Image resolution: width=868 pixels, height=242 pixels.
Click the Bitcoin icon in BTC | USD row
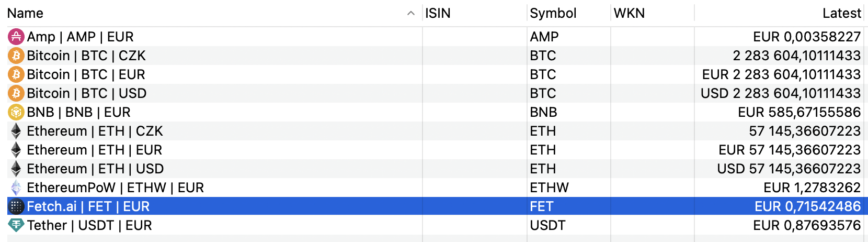click(x=16, y=93)
